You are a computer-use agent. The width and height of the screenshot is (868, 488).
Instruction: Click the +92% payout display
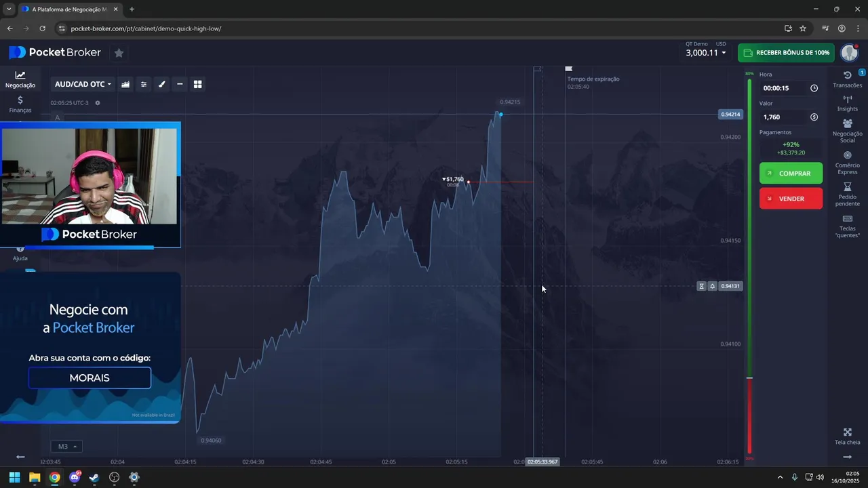(x=791, y=144)
